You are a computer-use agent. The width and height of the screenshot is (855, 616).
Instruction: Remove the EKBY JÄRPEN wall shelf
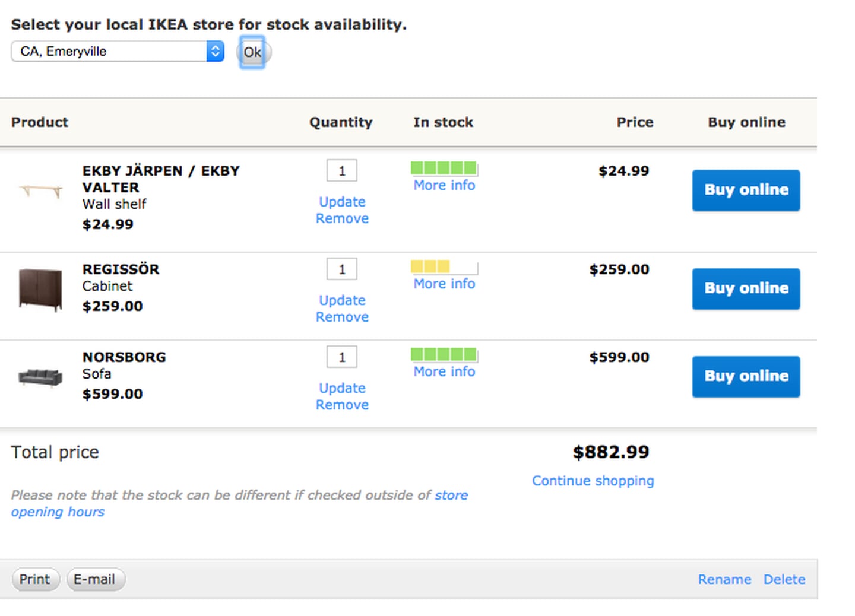(x=342, y=219)
